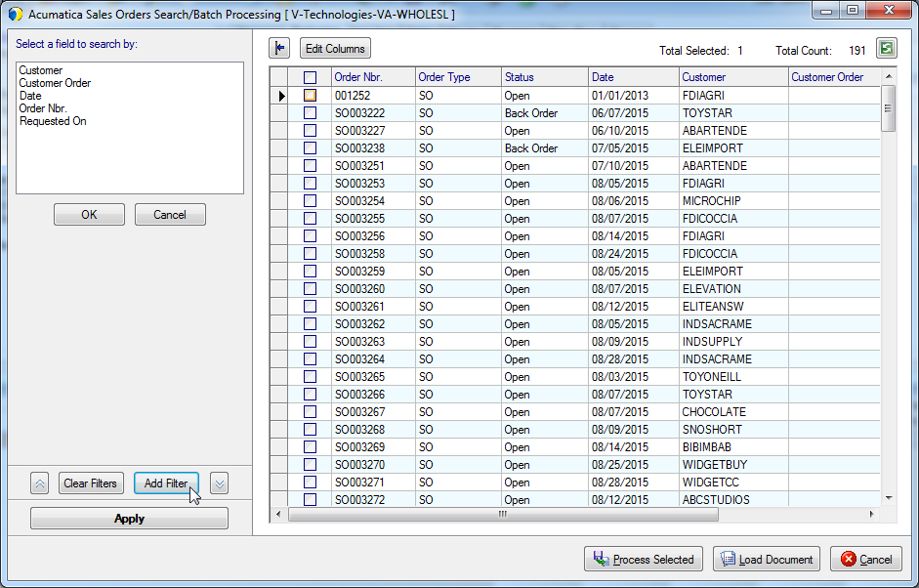Check the box for order SO003255
Screen dimensions: 919x588
(x=310, y=218)
